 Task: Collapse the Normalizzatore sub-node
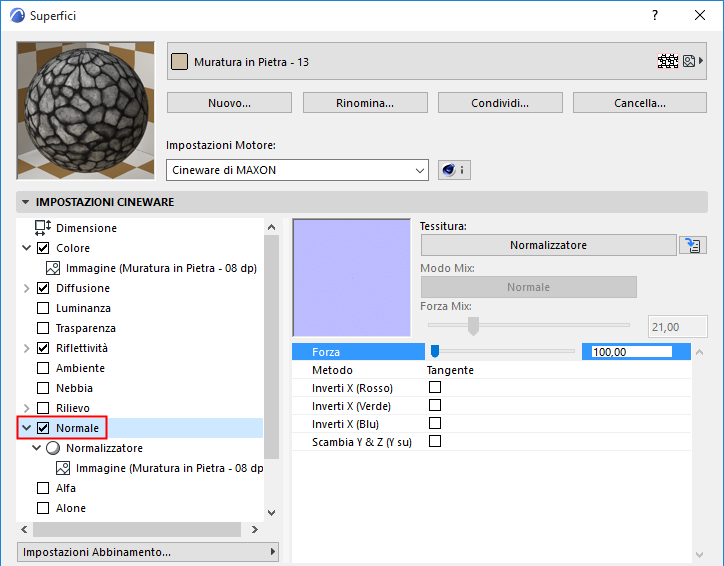coord(37,448)
